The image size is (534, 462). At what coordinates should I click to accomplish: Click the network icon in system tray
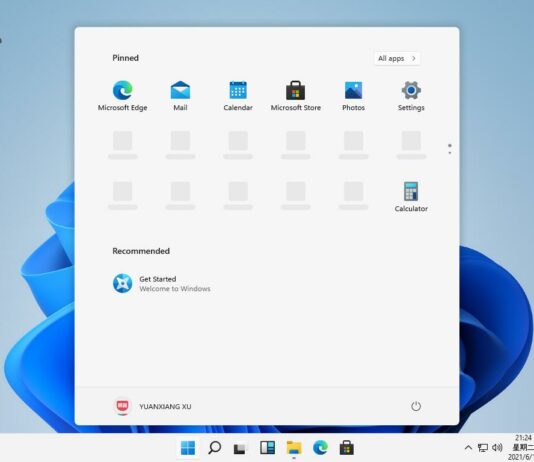[483, 448]
